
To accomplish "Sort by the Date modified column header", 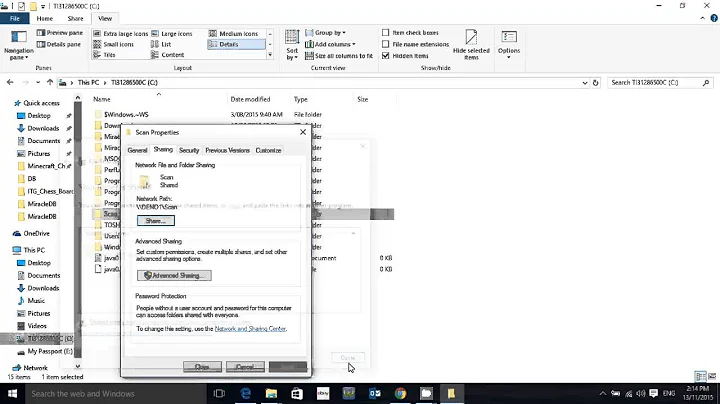I will (250, 99).
